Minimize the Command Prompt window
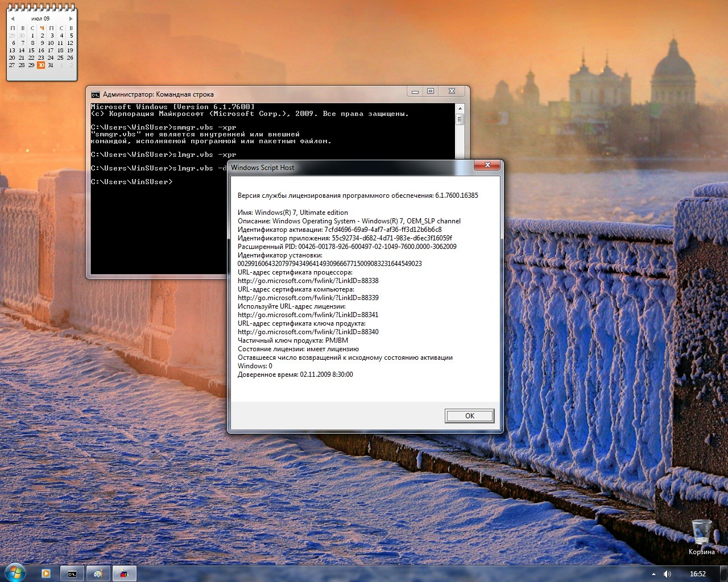The height and width of the screenshot is (582, 728). click(415, 92)
